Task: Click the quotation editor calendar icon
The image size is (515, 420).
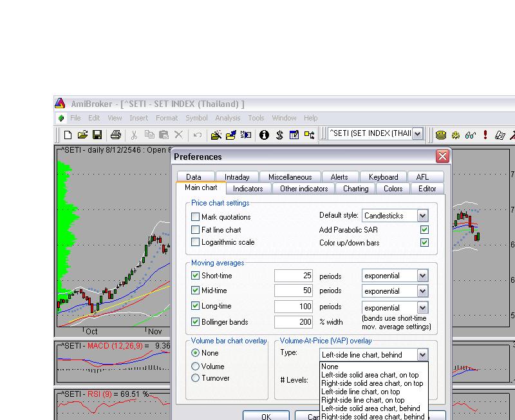Action: tap(294, 135)
